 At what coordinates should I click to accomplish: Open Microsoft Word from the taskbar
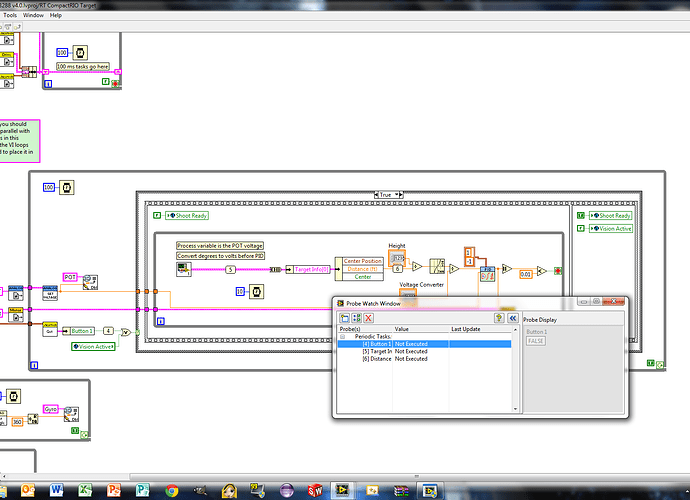click(x=56, y=490)
